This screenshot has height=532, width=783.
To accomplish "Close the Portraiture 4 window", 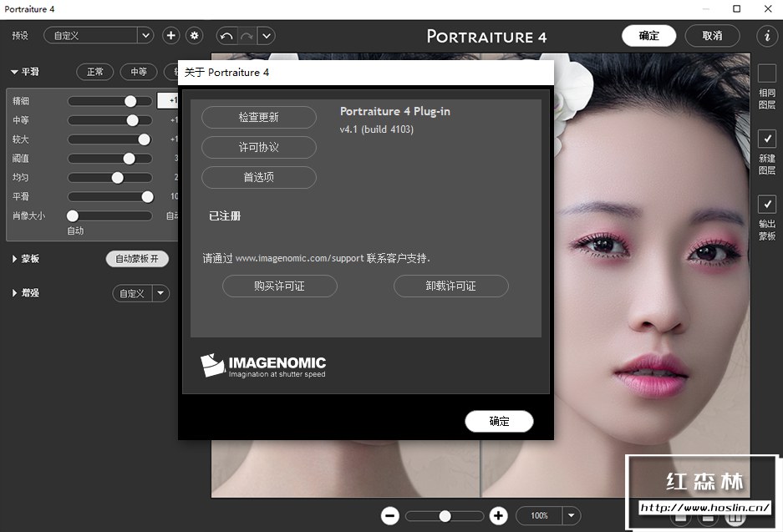I will click(768, 9).
